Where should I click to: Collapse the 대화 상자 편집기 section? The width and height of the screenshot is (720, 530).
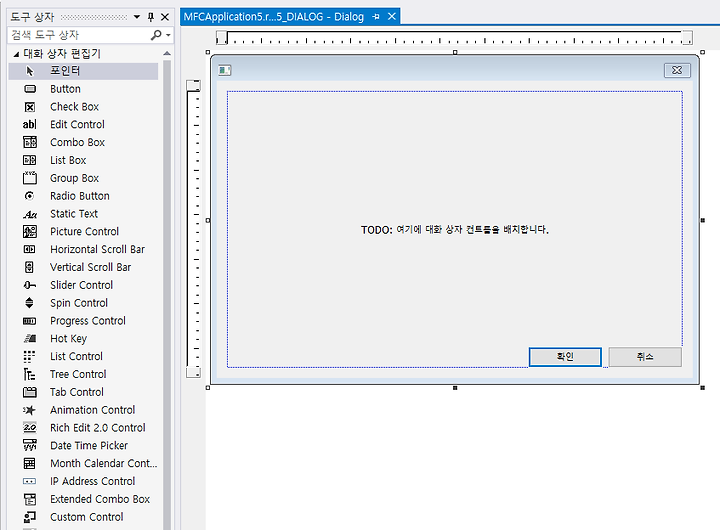coord(16,54)
